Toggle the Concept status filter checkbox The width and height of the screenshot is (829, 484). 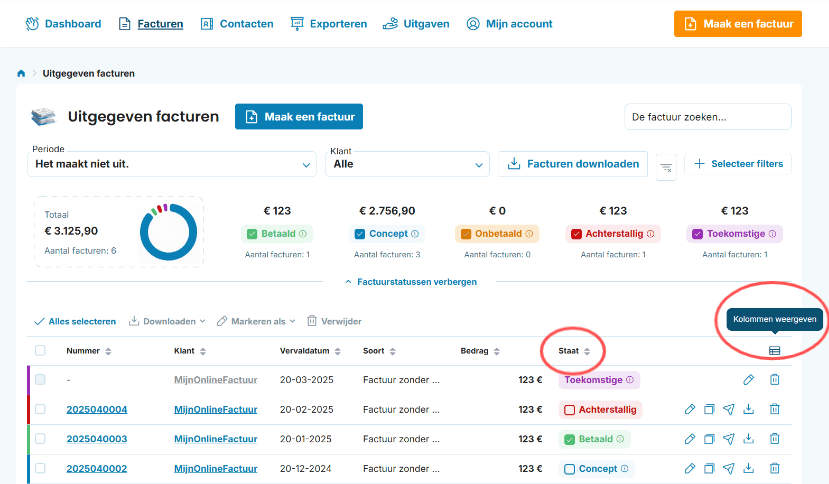[360, 234]
